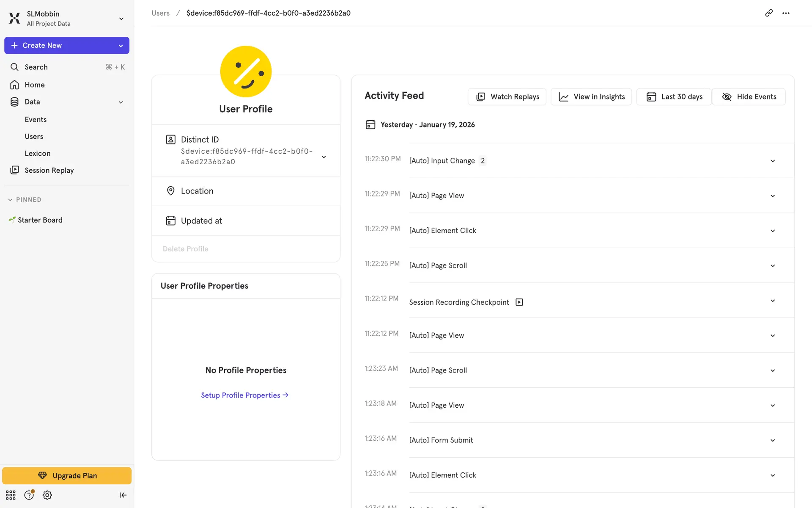Open the three-dot more options menu
Viewport: 812px width, 508px height.
click(786, 13)
